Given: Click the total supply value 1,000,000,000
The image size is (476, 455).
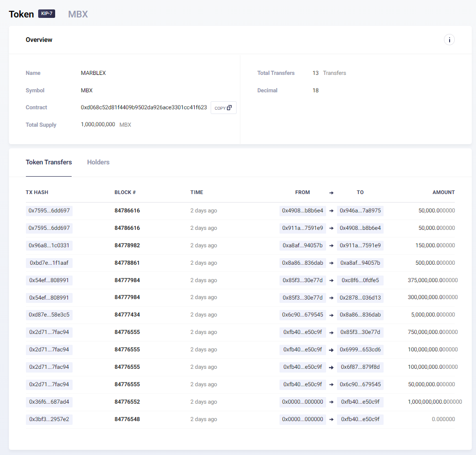Looking at the screenshot, I should (x=98, y=124).
